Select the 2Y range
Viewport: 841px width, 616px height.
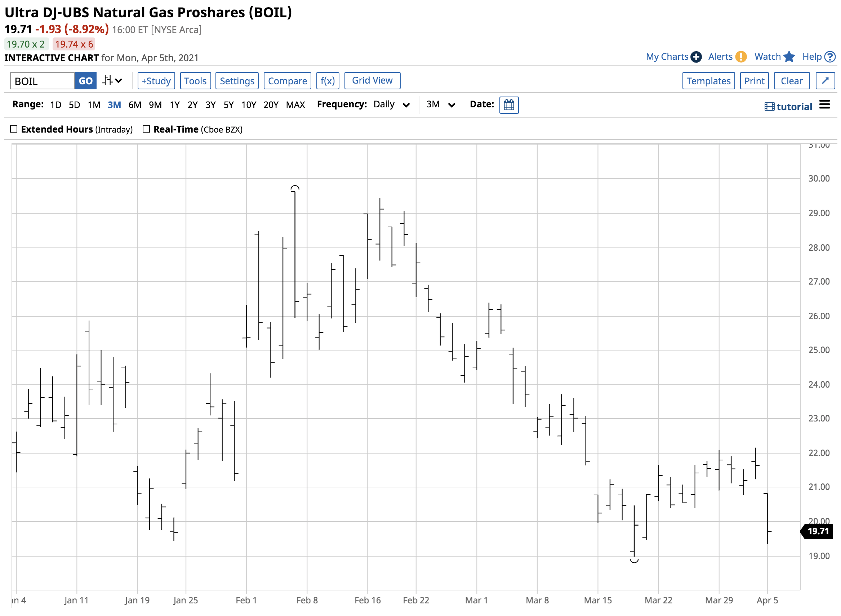point(192,105)
